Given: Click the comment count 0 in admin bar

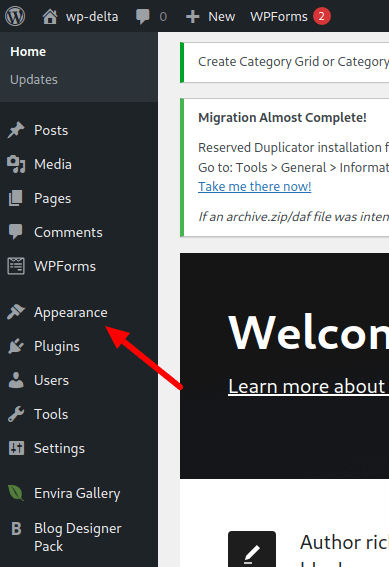Looking at the screenshot, I should [x=163, y=17].
